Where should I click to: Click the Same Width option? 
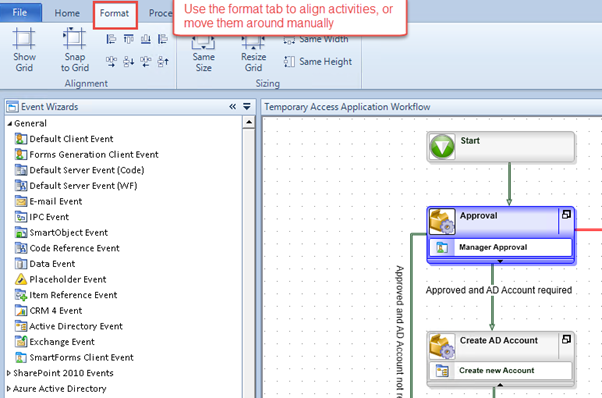(x=316, y=39)
